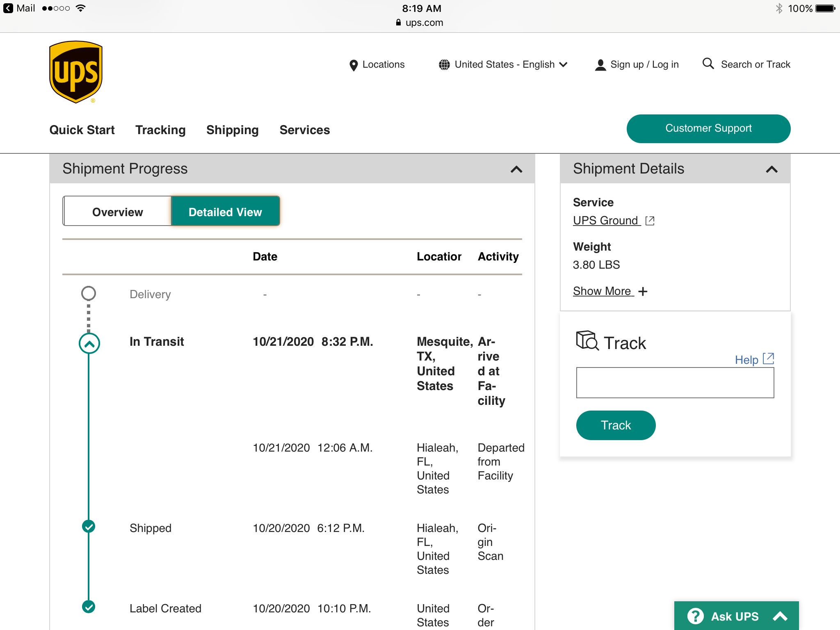Click the user profile icon
The width and height of the screenshot is (840, 630).
pos(600,65)
